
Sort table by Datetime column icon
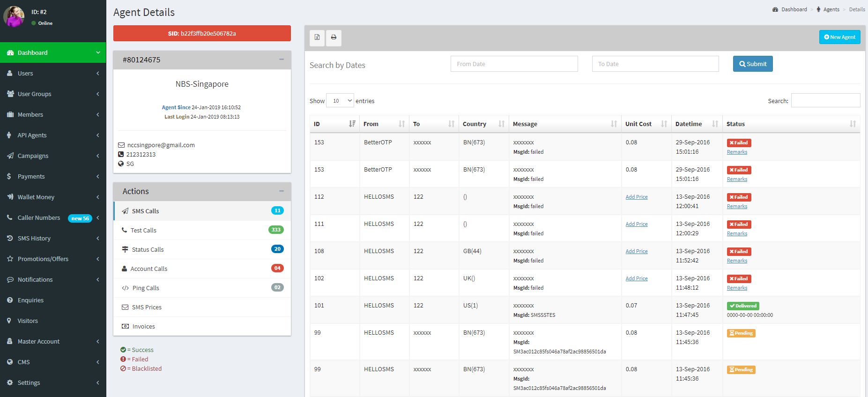click(x=715, y=124)
